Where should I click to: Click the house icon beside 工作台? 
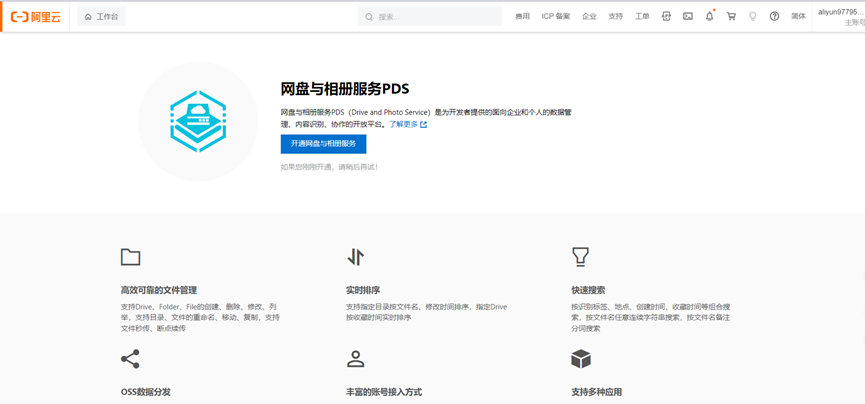click(x=88, y=17)
